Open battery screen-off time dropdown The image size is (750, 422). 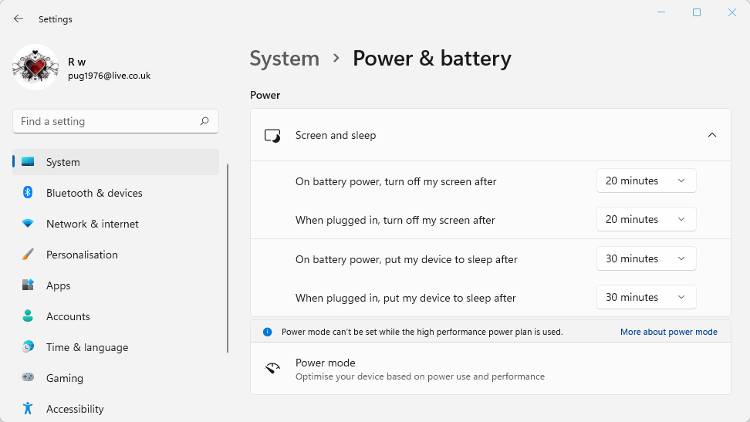click(646, 181)
